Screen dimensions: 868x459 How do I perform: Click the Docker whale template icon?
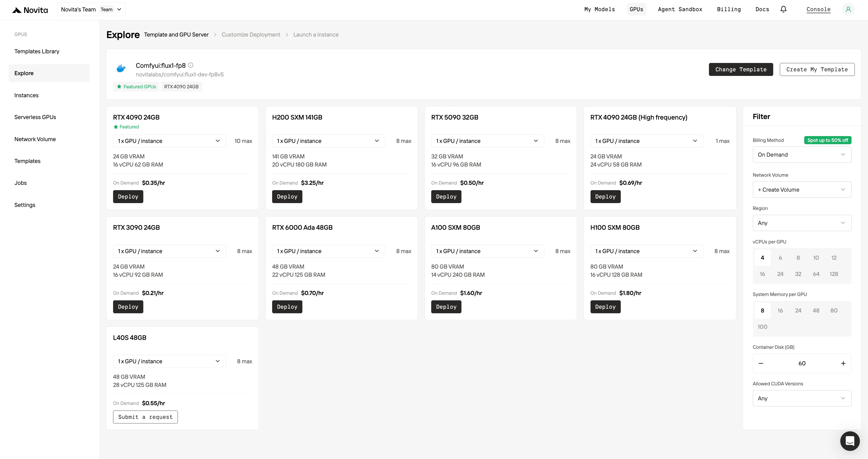pyautogui.click(x=121, y=69)
